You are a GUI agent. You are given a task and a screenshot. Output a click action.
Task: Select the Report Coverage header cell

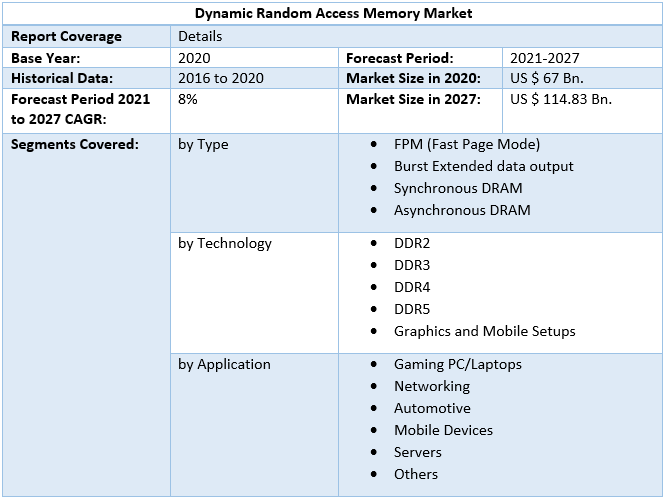66,36
